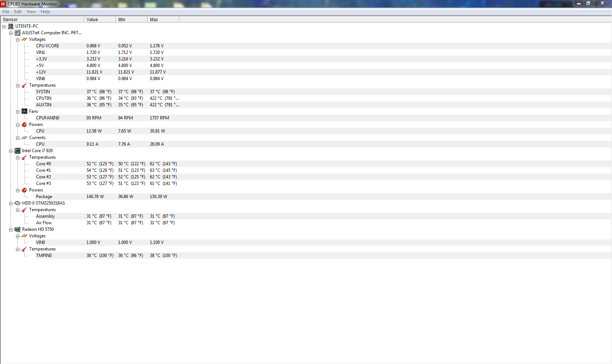The width and height of the screenshot is (612, 364).
Task: Collapse the Intel Core i7 Temperatures group
Action: 18,158
